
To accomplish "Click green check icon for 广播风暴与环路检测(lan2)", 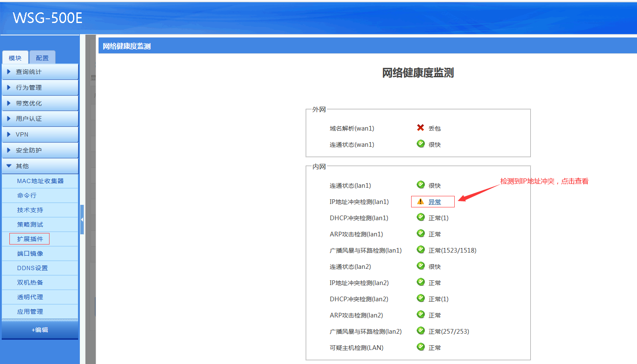I will (x=421, y=331).
